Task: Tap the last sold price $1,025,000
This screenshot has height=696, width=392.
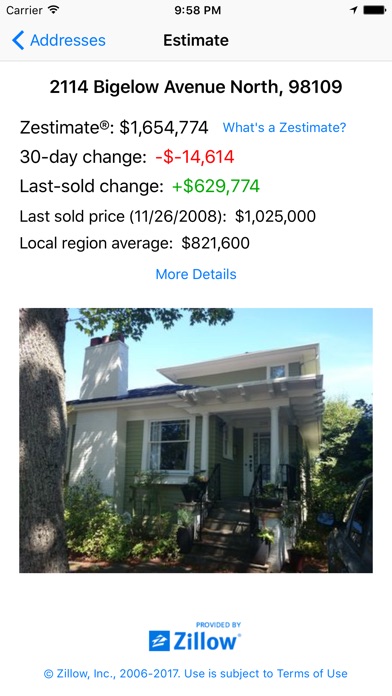Action: coord(275,217)
